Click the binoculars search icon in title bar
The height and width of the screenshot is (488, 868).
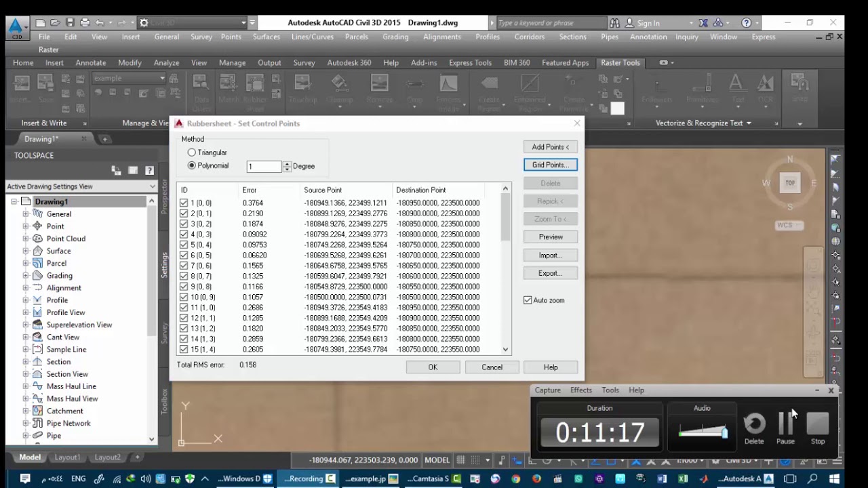pos(614,22)
